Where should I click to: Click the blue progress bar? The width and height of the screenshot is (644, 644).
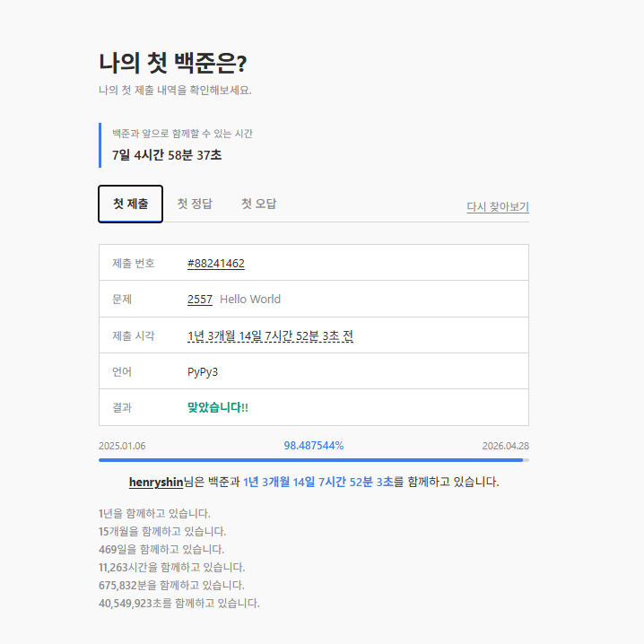point(310,460)
